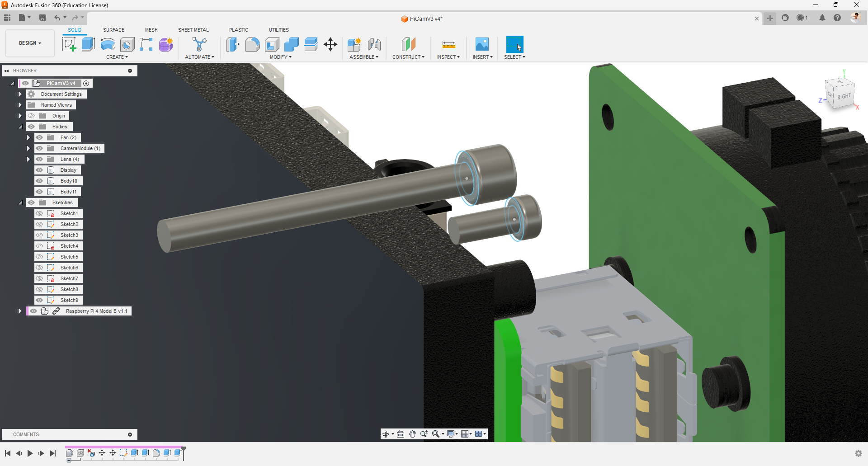Select the Joint tool

374,44
